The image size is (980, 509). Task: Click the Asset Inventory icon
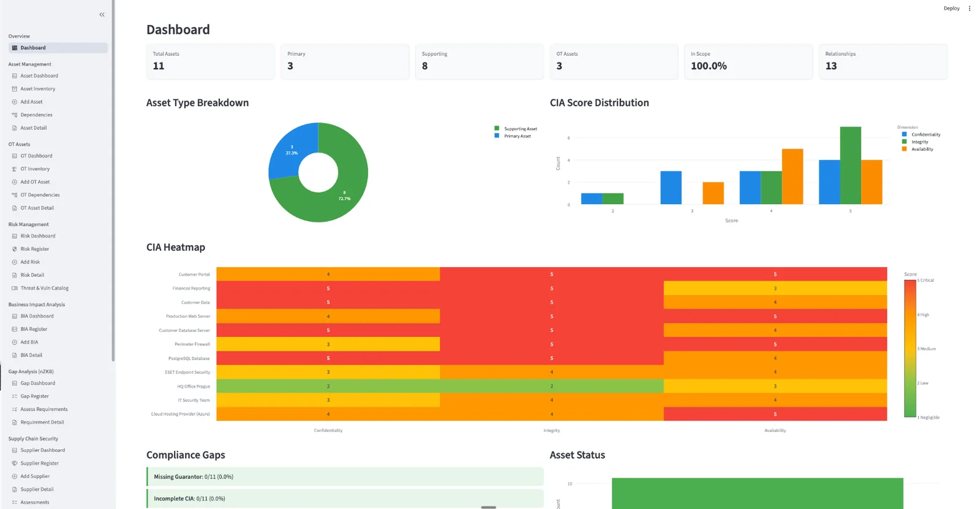point(15,89)
